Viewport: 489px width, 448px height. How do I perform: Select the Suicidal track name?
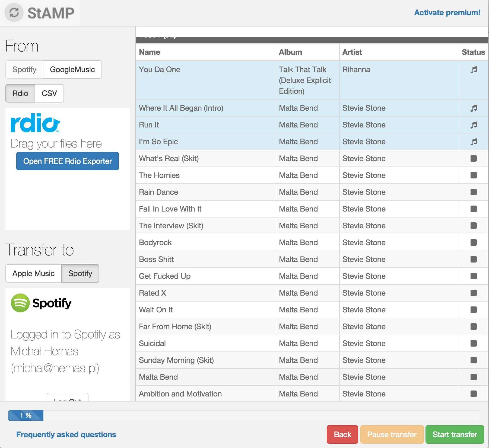pyautogui.click(x=152, y=343)
